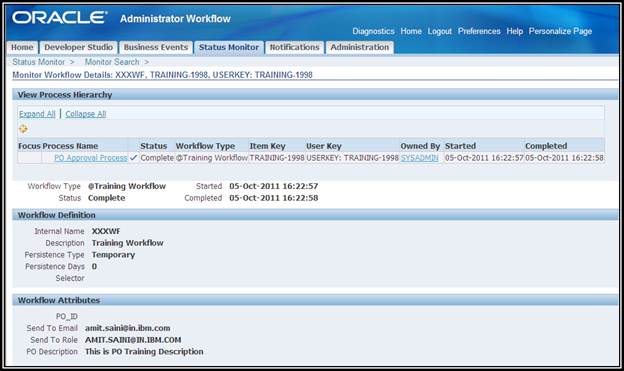
Task: Open the SYSADMIN owner link
Action: coord(419,158)
